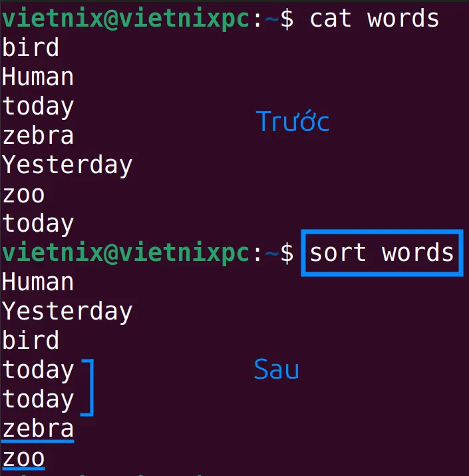Image resolution: width=469 pixels, height=476 pixels.
Task: Click the blue 'Sau' annotation label
Action: pos(276,369)
